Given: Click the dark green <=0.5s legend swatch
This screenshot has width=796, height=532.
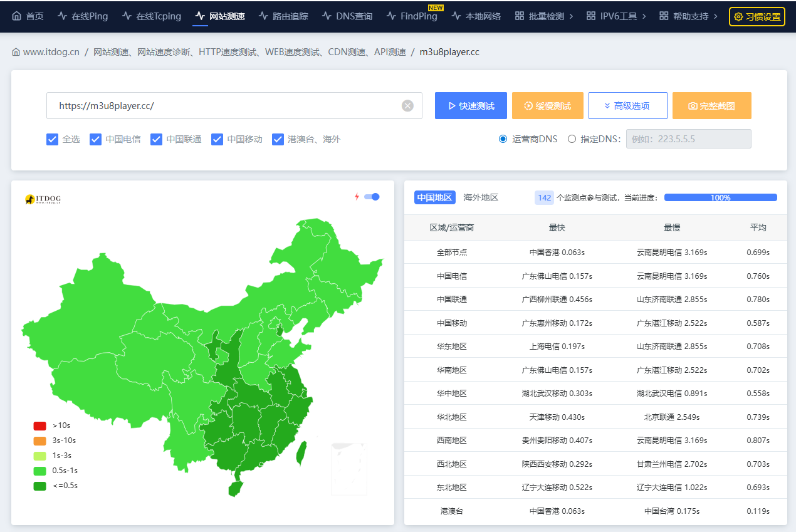Looking at the screenshot, I should 40,486.
